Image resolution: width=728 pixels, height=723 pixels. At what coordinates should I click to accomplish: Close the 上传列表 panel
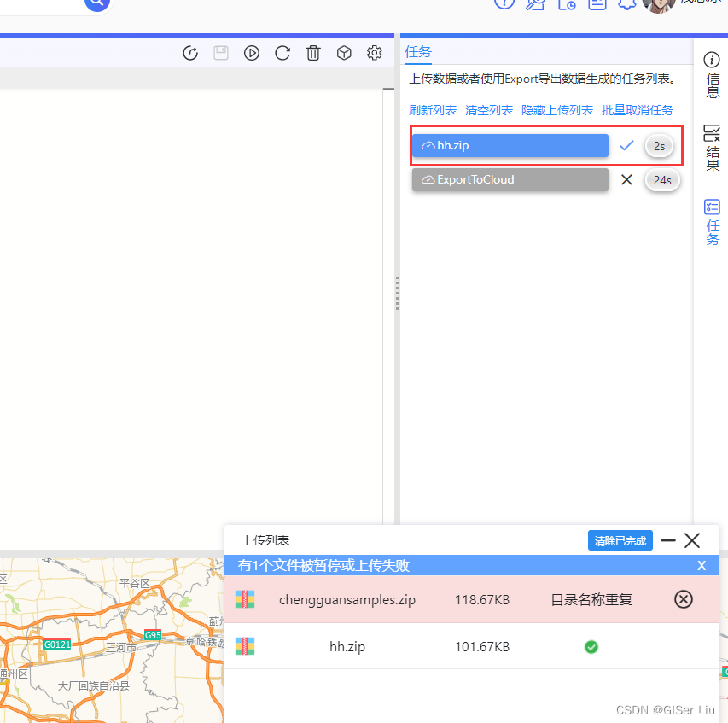[692, 540]
